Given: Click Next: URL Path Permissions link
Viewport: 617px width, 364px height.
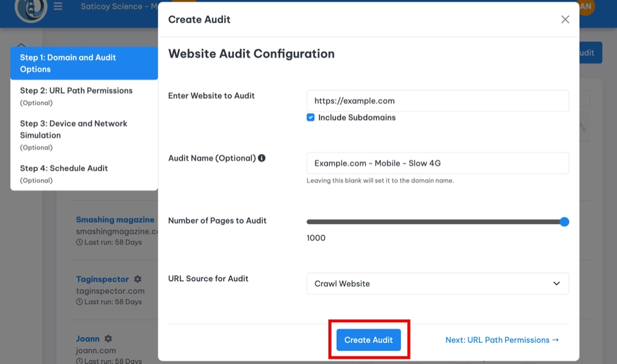Looking at the screenshot, I should 502,340.
